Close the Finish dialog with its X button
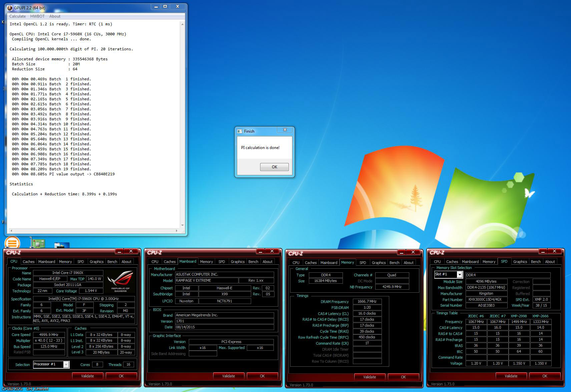The image size is (571, 392). coord(285,130)
